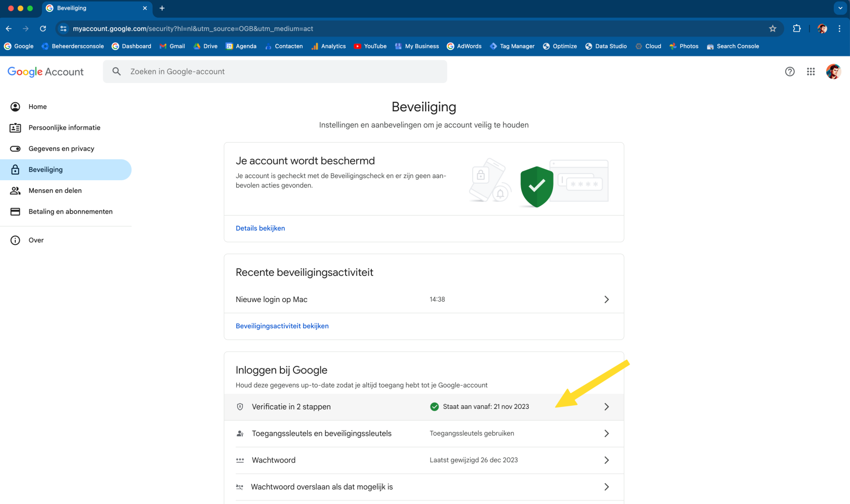
Task: Click the Google account profile picture
Action: click(x=833, y=72)
